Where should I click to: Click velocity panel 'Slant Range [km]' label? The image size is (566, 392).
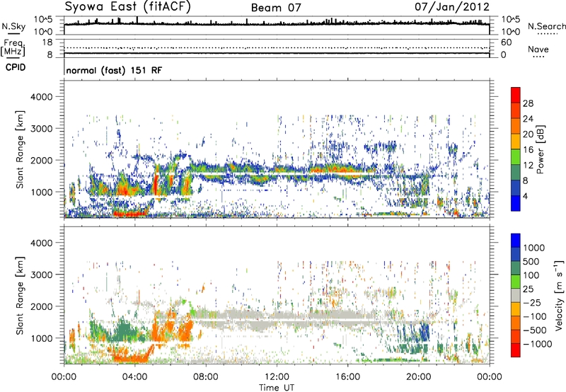[20, 295]
